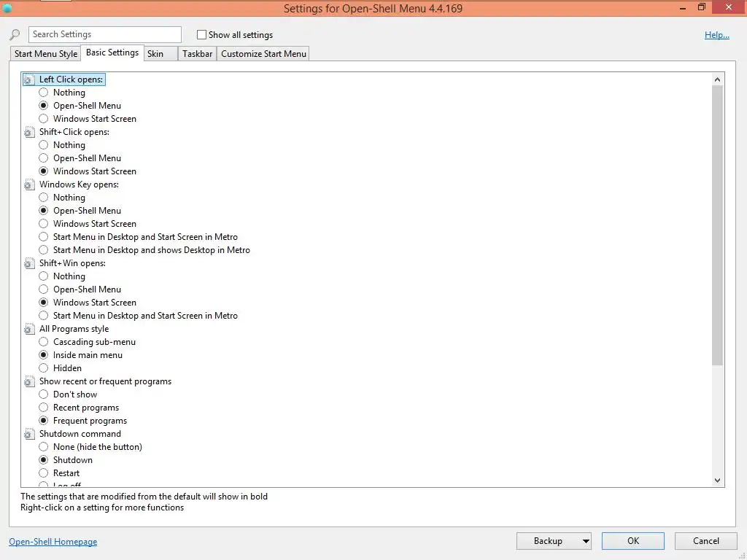Click the gear icon beside Windows Key opens
The height and width of the screenshot is (560, 747).
[29, 184]
